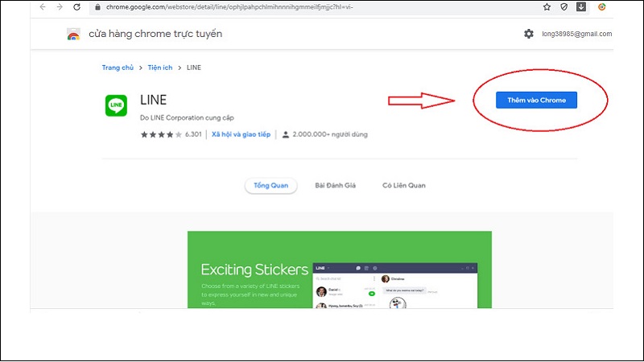This screenshot has height=362, width=644.
Task: Select the Tổng Quan tab
Action: tap(270, 186)
